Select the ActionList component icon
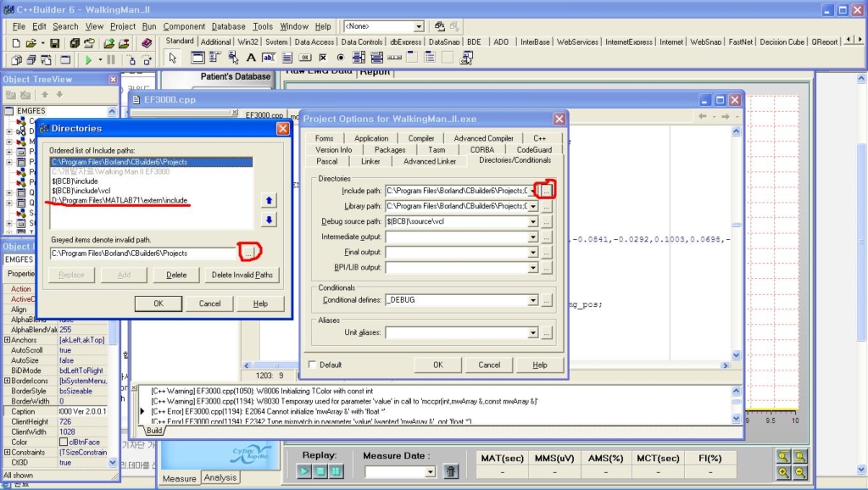Screen dimensions: 868x490 467,57
